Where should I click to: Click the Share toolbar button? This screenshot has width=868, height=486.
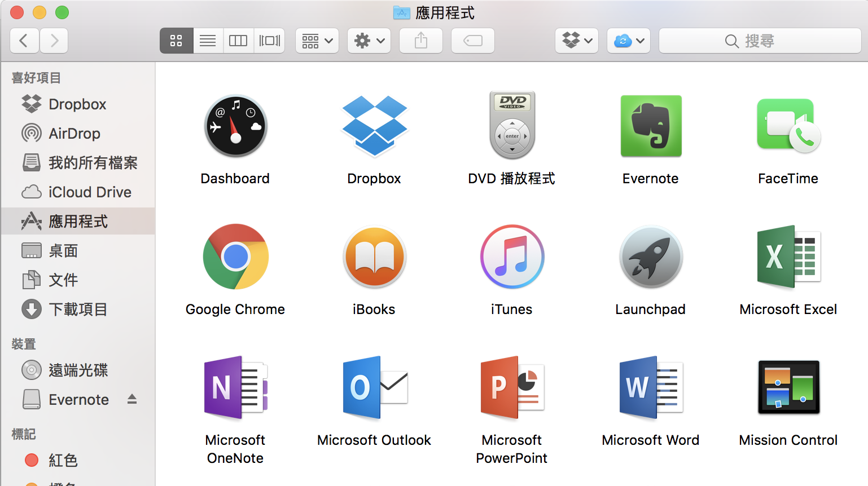tap(421, 41)
